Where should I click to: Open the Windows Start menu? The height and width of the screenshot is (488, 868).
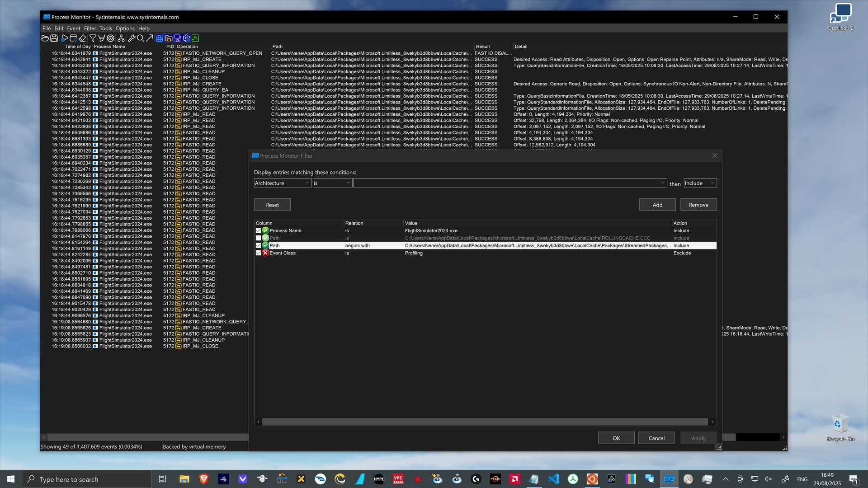(11, 479)
